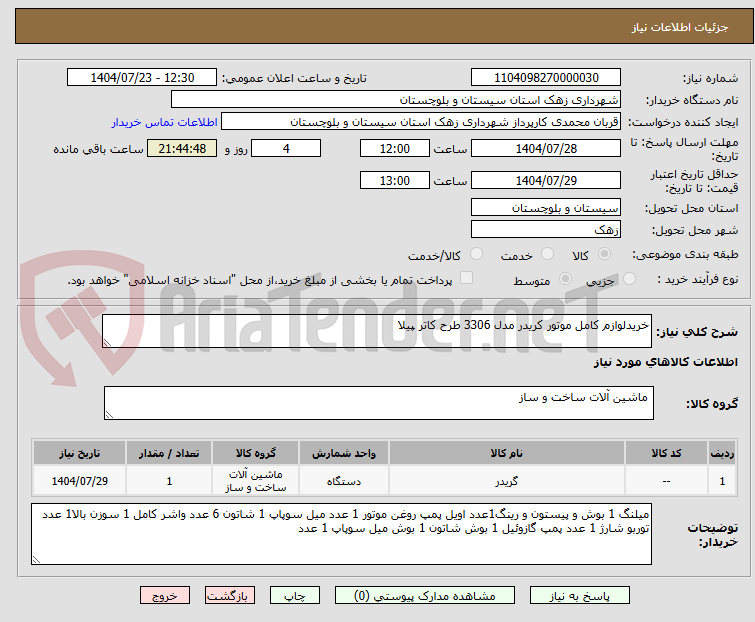Click the توضیحات خریدار text area
The image size is (755, 622).
click(x=341, y=534)
